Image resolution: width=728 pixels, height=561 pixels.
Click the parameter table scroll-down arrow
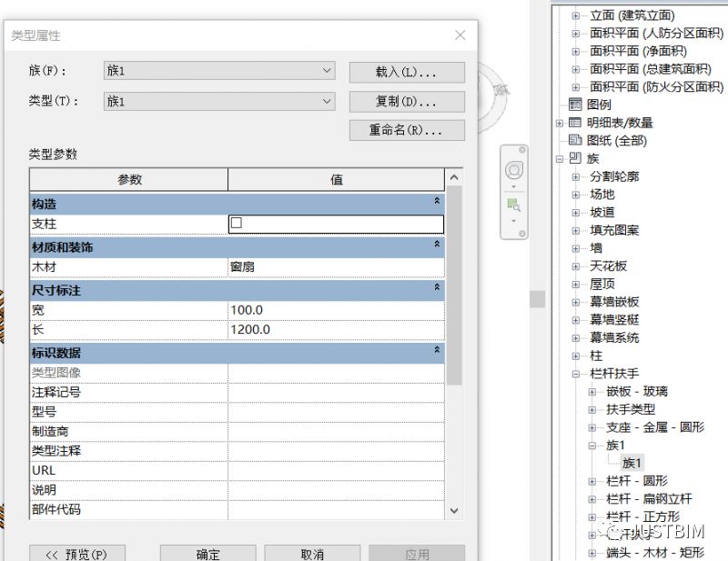tap(454, 510)
